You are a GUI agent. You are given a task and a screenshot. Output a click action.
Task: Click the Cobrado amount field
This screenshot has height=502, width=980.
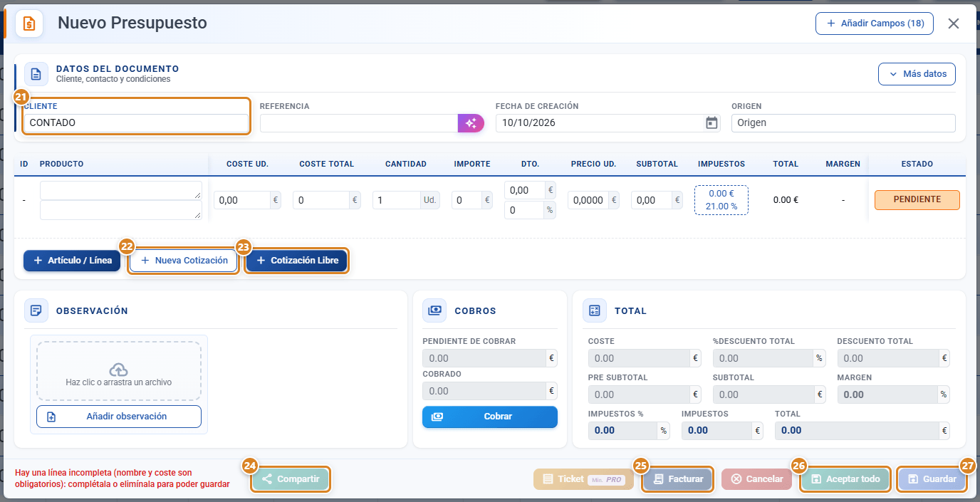484,391
